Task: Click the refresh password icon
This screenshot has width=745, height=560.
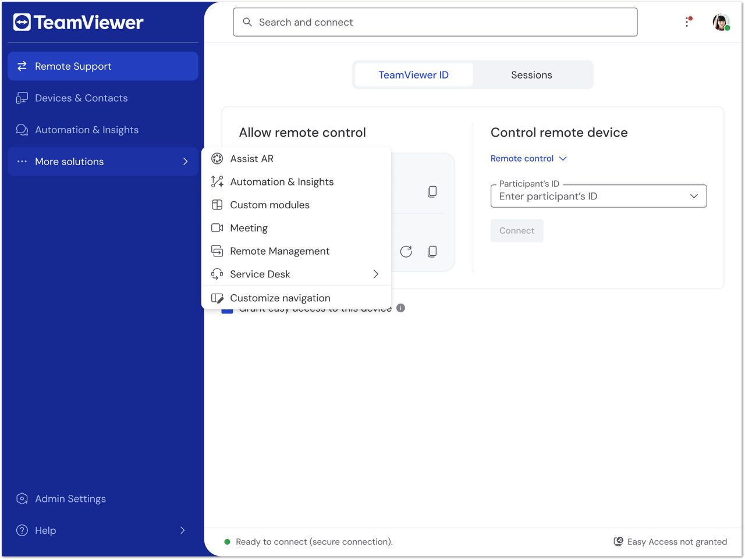Action: 406,251
